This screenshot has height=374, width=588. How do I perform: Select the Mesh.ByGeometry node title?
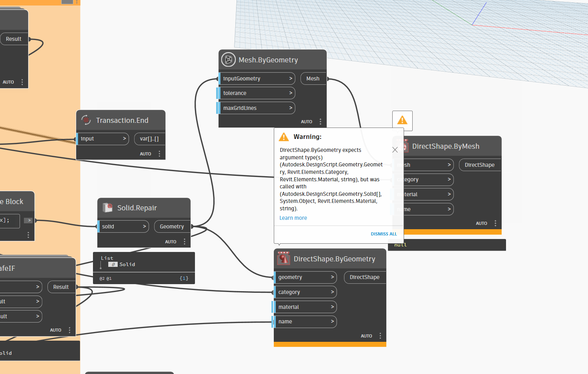tap(268, 60)
